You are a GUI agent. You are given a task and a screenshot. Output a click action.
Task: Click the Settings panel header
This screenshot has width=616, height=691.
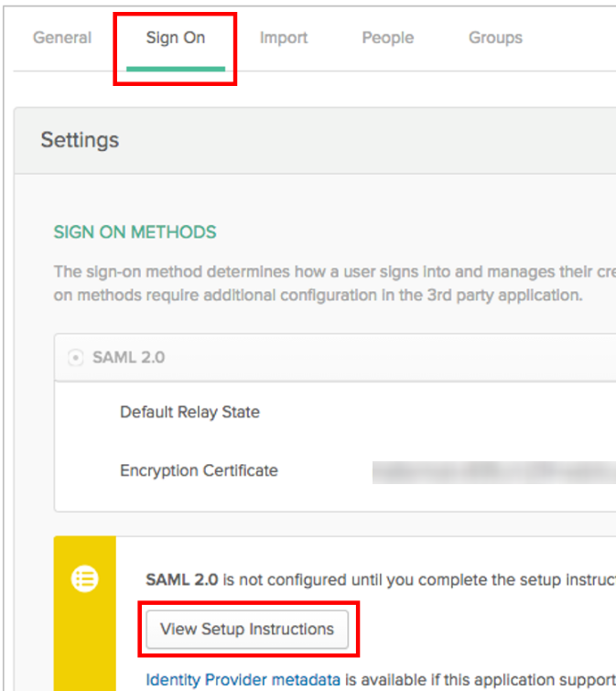click(80, 140)
